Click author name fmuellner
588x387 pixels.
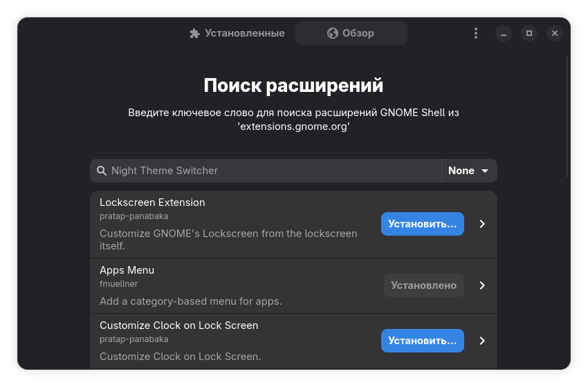118,284
